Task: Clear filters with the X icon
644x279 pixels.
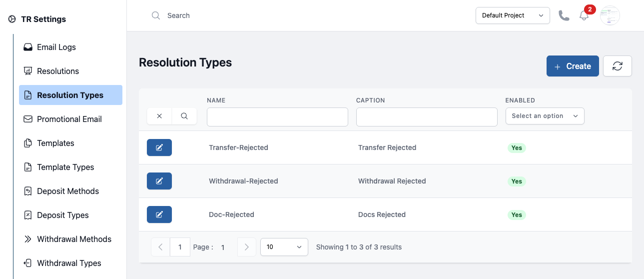Action: [x=159, y=116]
